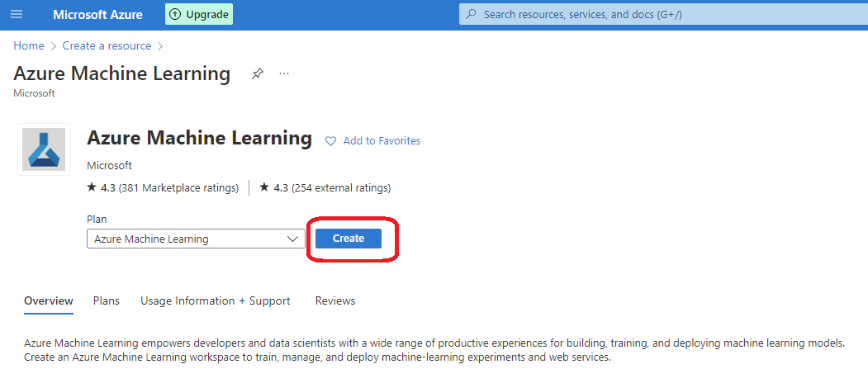
Task: Click the Upgrade button
Action: pyautogui.click(x=199, y=14)
